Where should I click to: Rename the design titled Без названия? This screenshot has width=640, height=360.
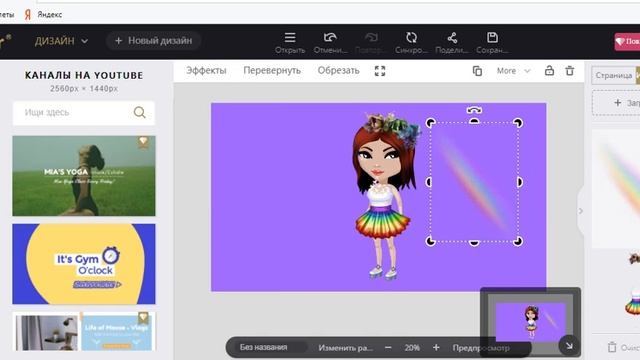tap(264, 347)
